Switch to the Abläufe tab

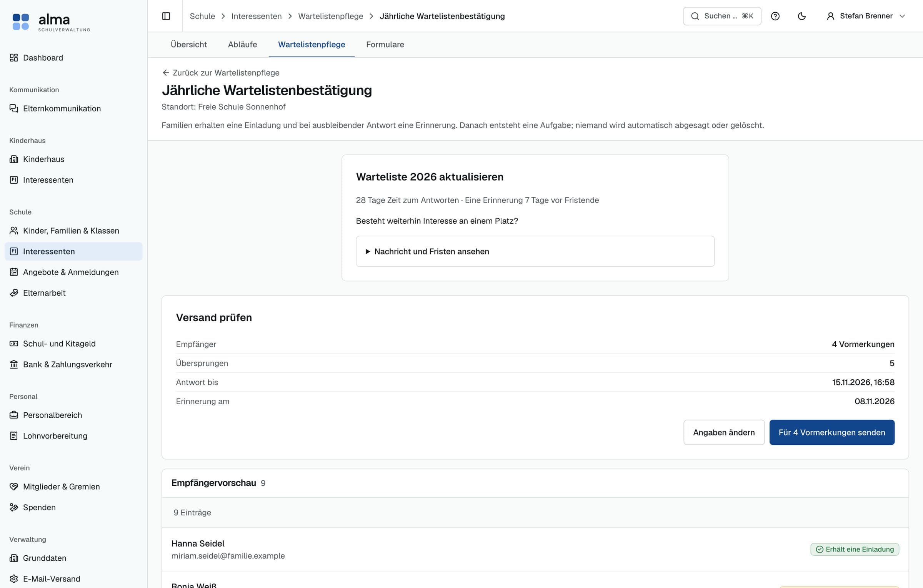[242, 45]
